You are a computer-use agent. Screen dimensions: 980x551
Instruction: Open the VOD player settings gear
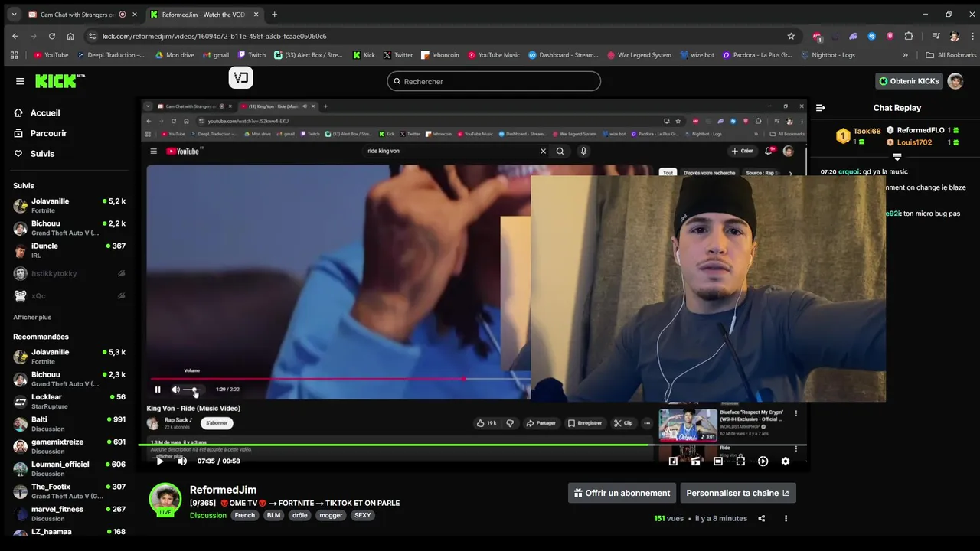click(x=785, y=461)
